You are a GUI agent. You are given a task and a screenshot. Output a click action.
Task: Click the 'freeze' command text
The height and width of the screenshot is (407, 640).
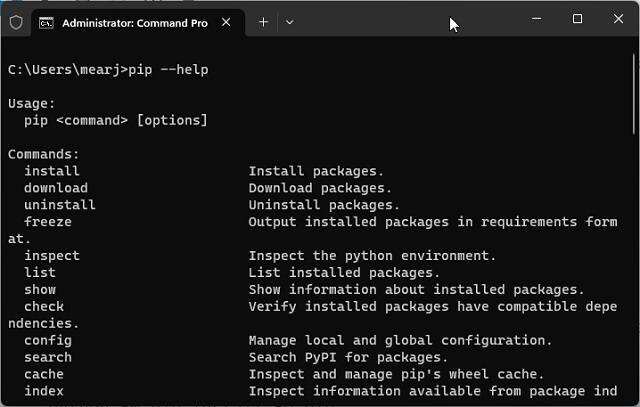[48, 222]
